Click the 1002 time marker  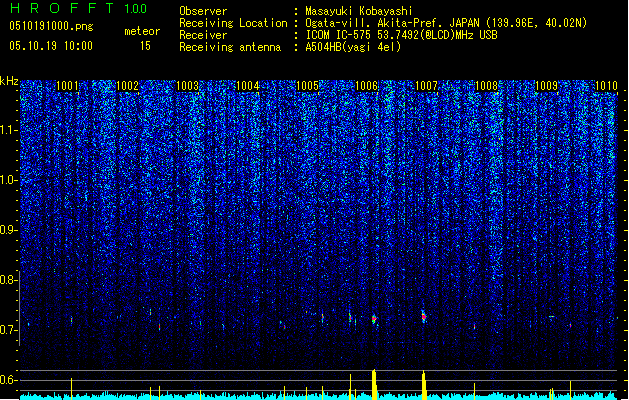pos(127,86)
